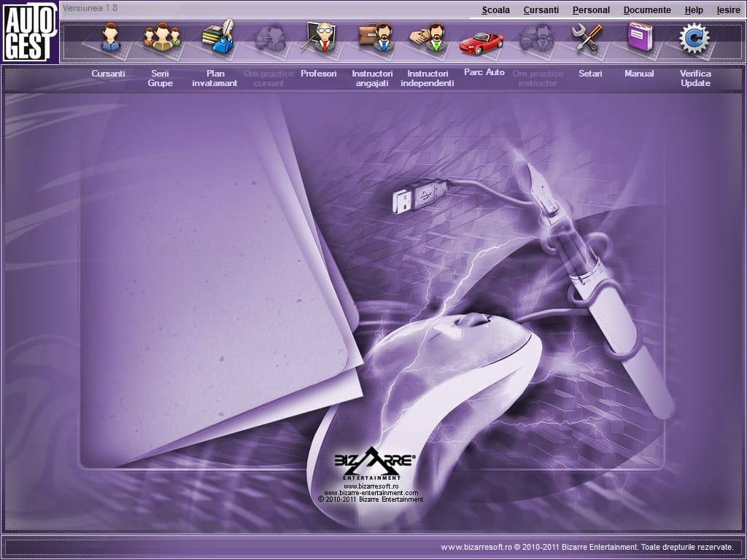747x560 pixels.
Task: Open the Help menu
Action: pos(694,10)
